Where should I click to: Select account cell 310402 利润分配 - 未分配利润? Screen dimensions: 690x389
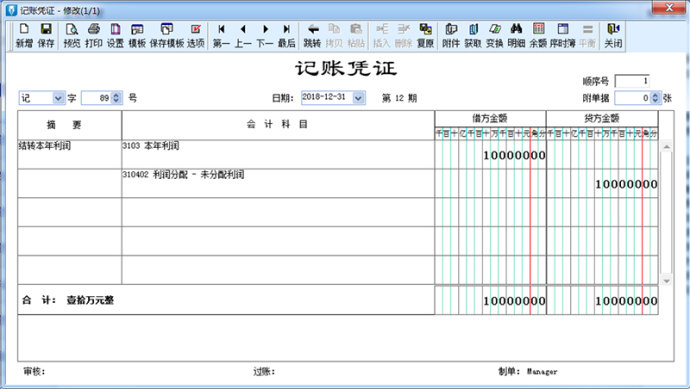pos(278,183)
